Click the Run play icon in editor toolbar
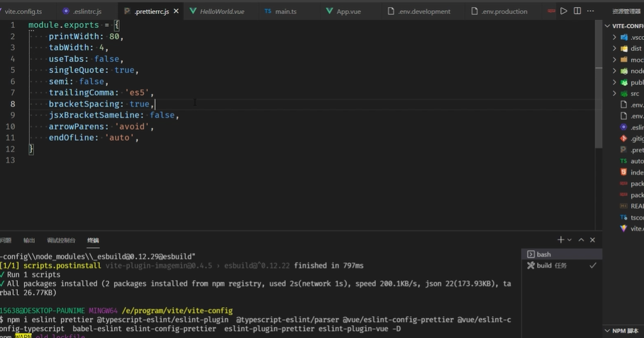 [564, 11]
